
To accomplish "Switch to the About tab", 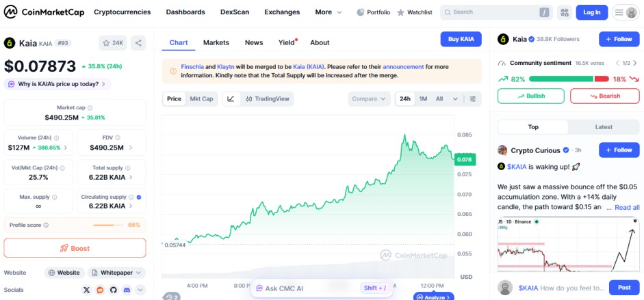I will (320, 42).
